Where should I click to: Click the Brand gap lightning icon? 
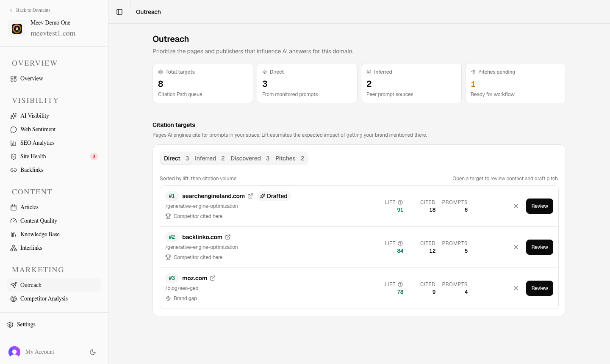168,298
